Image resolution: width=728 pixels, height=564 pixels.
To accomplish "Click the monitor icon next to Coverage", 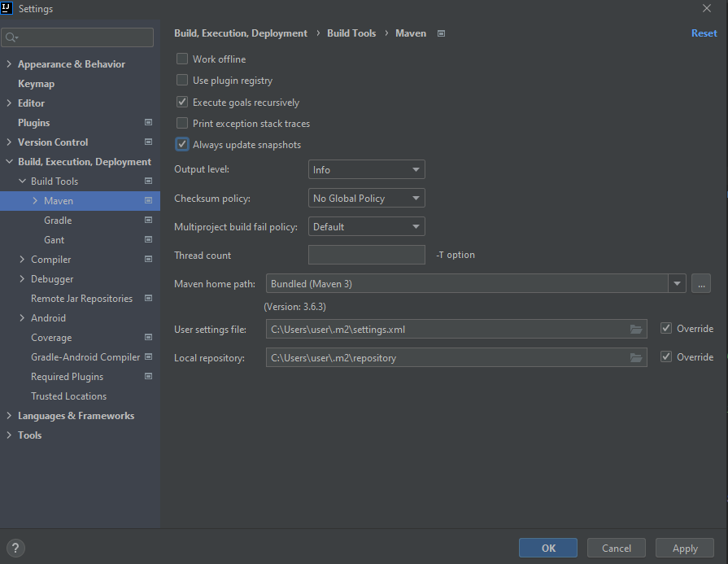I will click(148, 337).
